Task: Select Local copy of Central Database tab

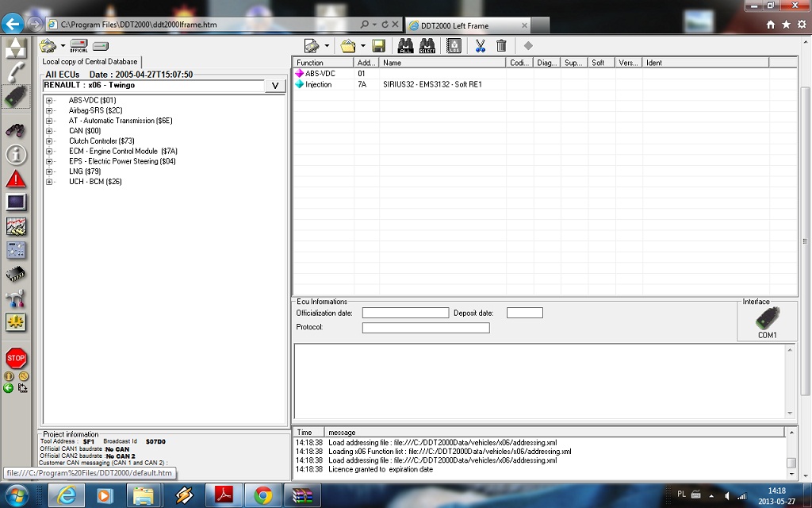Action: [90, 62]
